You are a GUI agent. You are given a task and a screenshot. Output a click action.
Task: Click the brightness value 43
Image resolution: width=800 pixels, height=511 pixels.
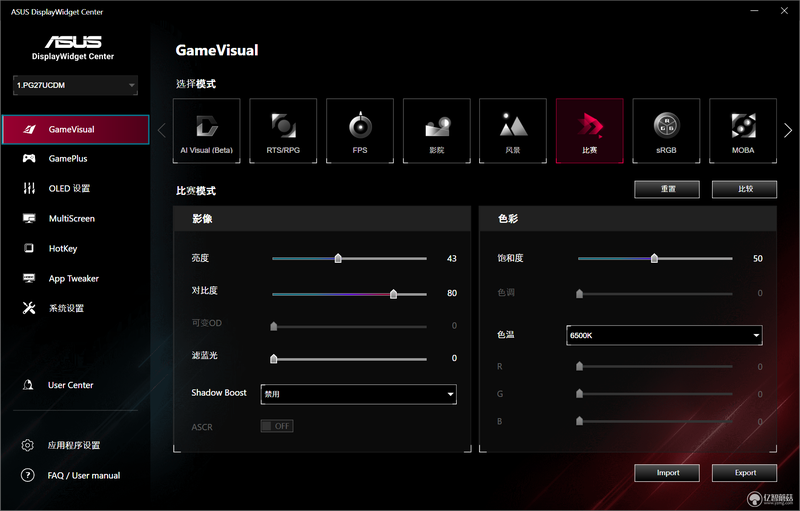point(452,259)
